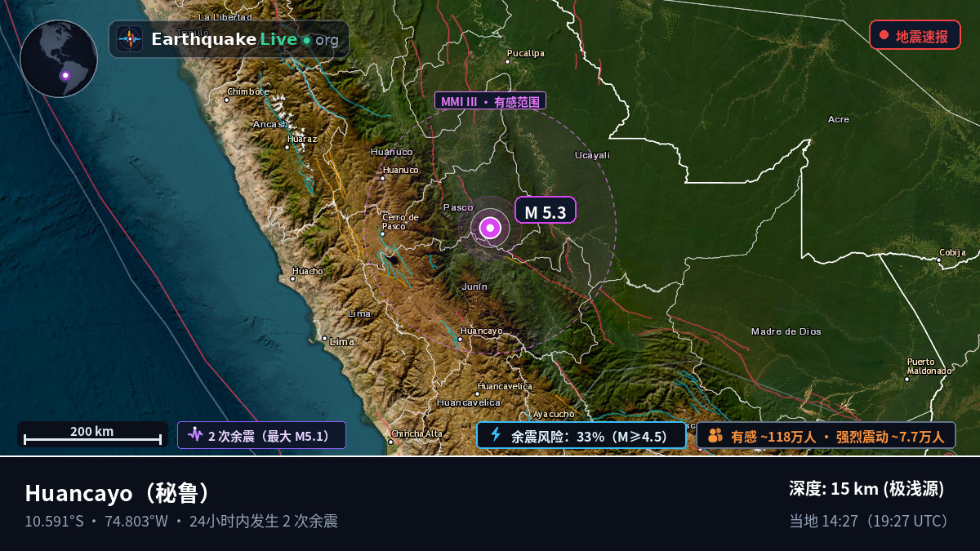This screenshot has height=551, width=980.
Task: Click the Madre de Dios region label
Action: pos(786,331)
